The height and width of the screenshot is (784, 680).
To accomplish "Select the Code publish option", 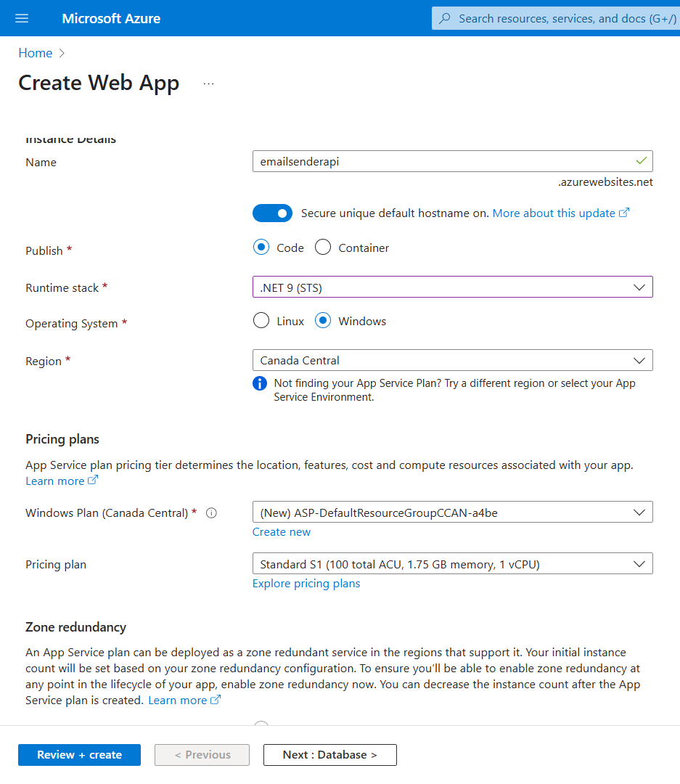I will click(261, 247).
